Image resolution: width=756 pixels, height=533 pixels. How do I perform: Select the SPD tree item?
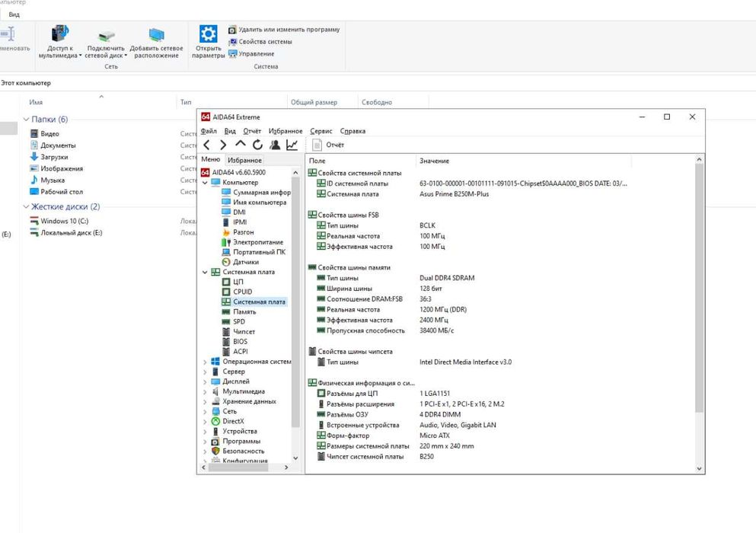[x=234, y=322]
